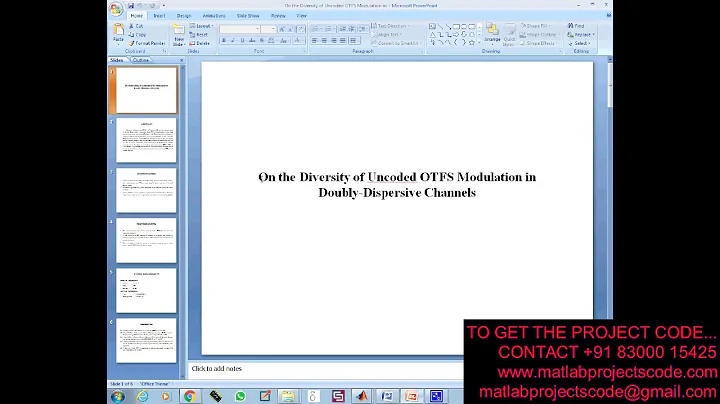
Task: Select the text box shape
Action: pos(432,27)
